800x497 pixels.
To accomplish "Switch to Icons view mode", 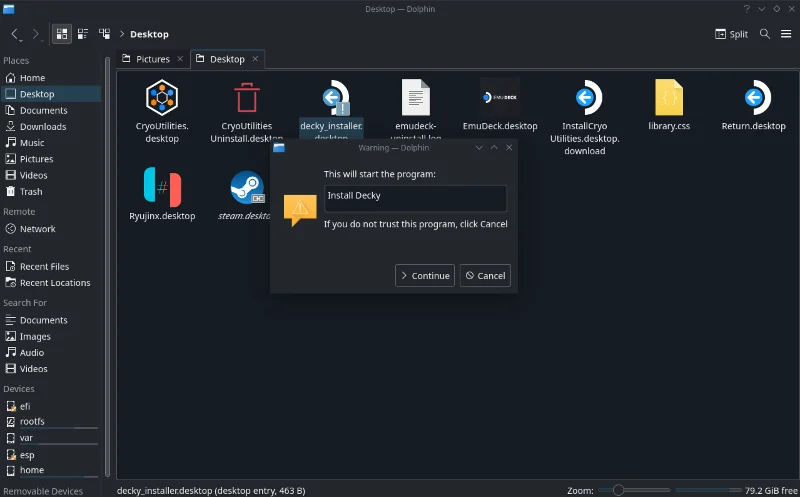I will (62, 34).
